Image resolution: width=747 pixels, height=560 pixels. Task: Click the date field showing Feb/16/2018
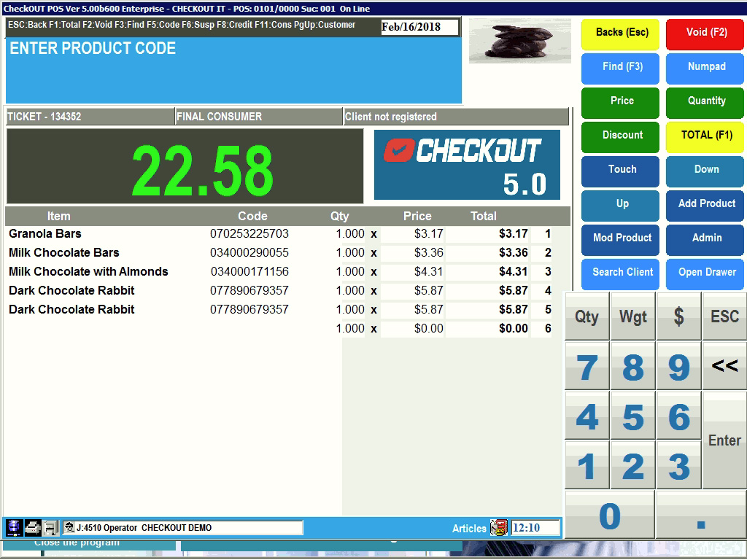click(x=419, y=27)
